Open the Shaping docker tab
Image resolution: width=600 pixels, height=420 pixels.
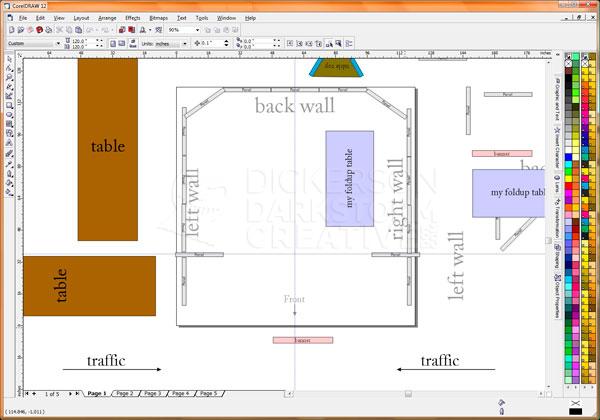click(557, 256)
